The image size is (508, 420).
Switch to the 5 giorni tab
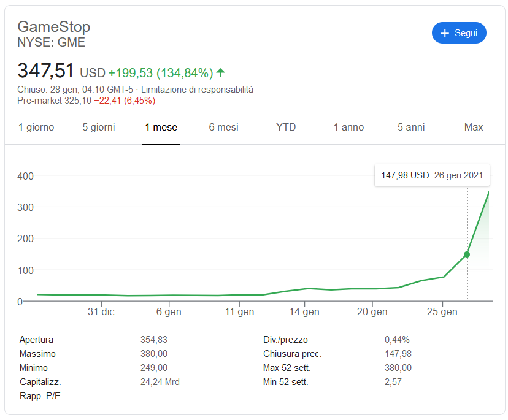(99, 128)
